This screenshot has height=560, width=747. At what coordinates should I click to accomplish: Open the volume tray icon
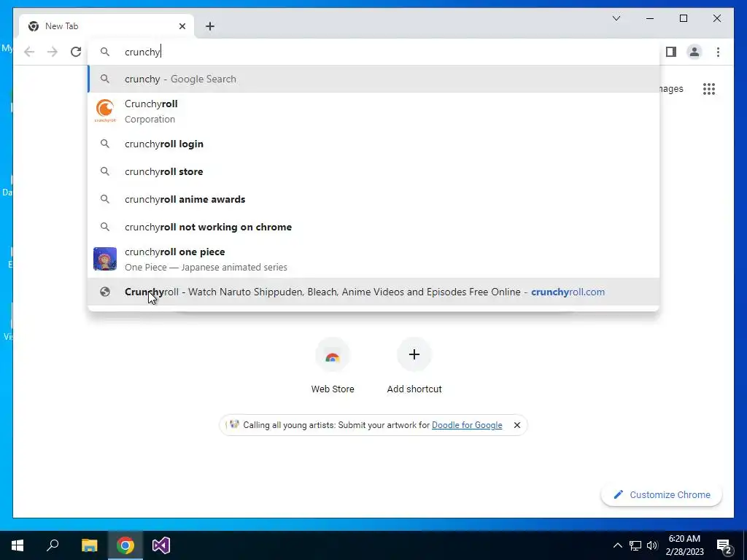coord(651,545)
